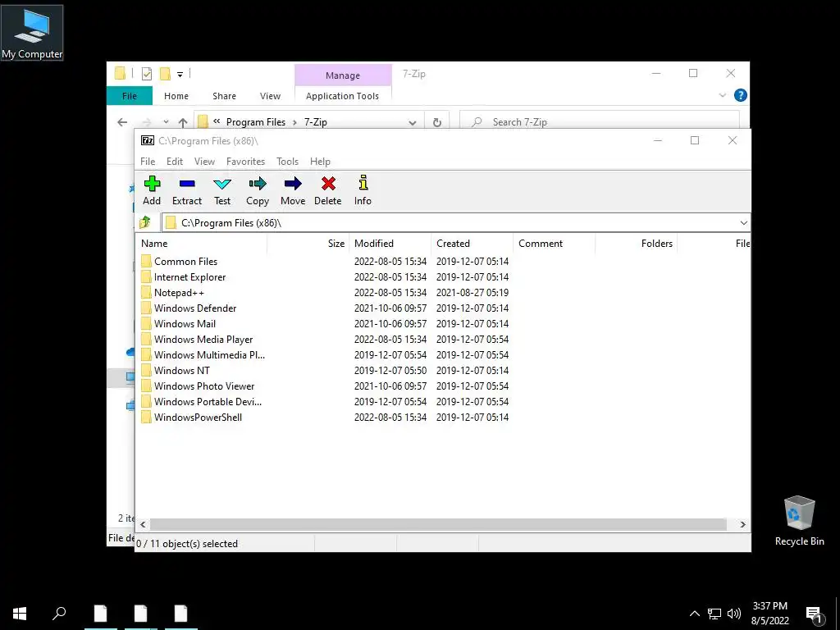Sort by the Modified column header
Image resolution: width=840 pixels, height=630 pixels.
(390, 243)
